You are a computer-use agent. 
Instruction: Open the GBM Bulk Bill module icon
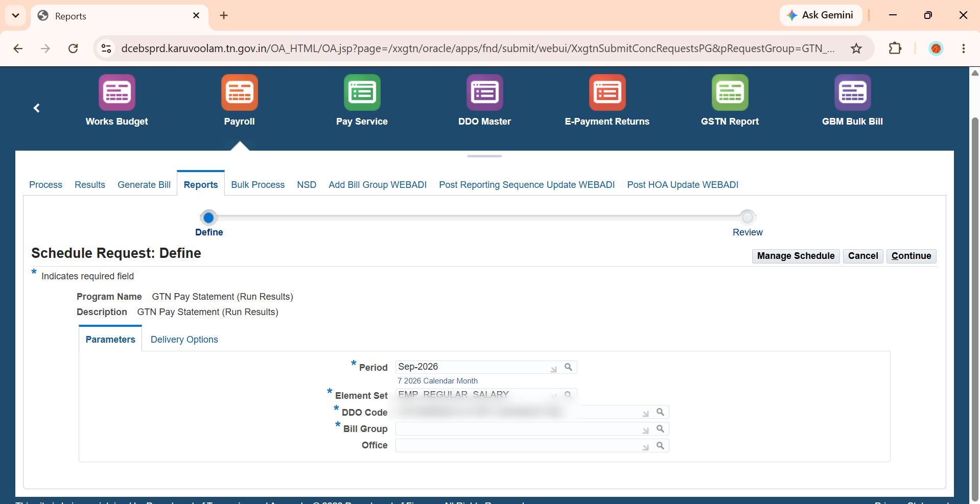853,92
